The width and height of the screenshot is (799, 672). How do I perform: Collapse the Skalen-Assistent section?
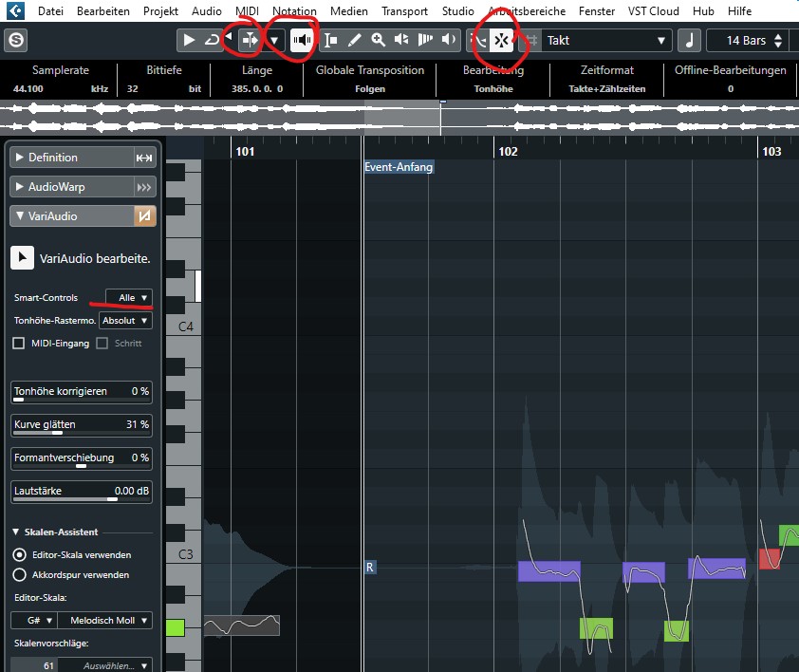coord(16,532)
